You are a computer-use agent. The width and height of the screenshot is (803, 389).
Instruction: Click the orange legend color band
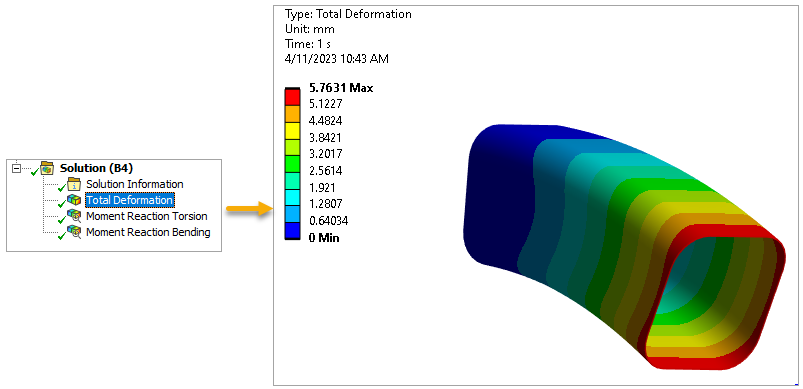[x=292, y=114]
